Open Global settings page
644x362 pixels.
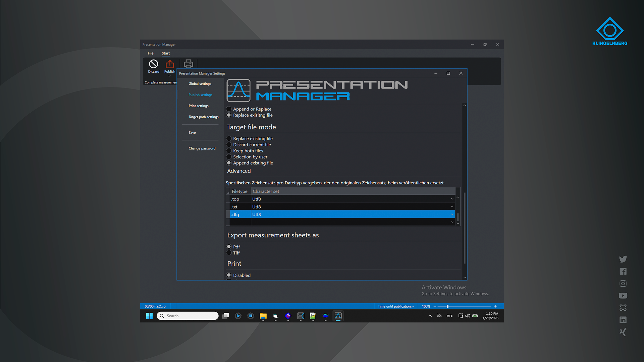pyautogui.click(x=200, y=84)
